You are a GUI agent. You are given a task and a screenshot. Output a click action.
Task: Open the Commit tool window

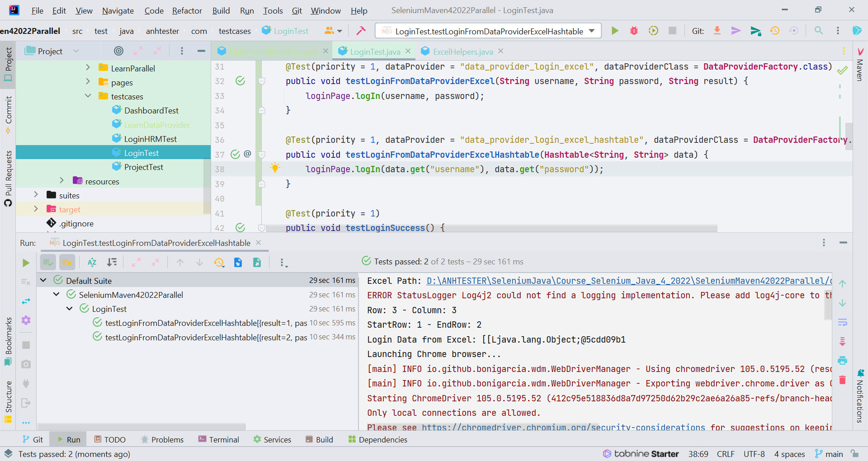click(x=8, y=115)
